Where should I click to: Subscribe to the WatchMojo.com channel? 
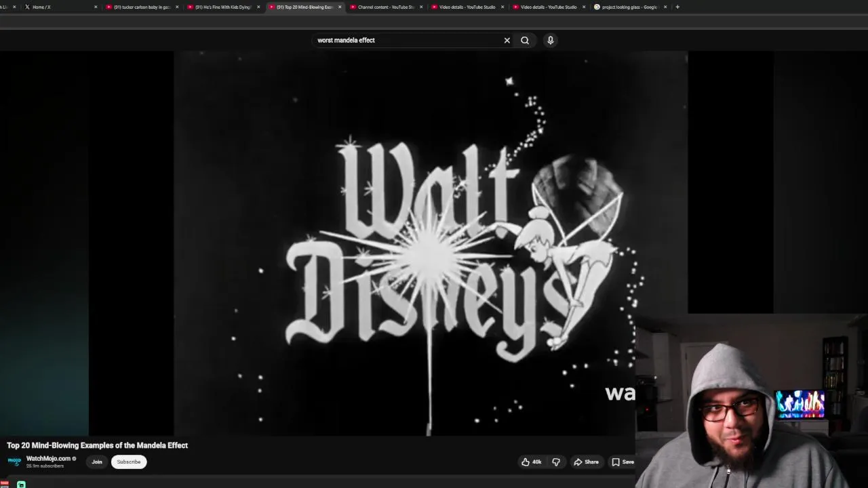(128, 462)
